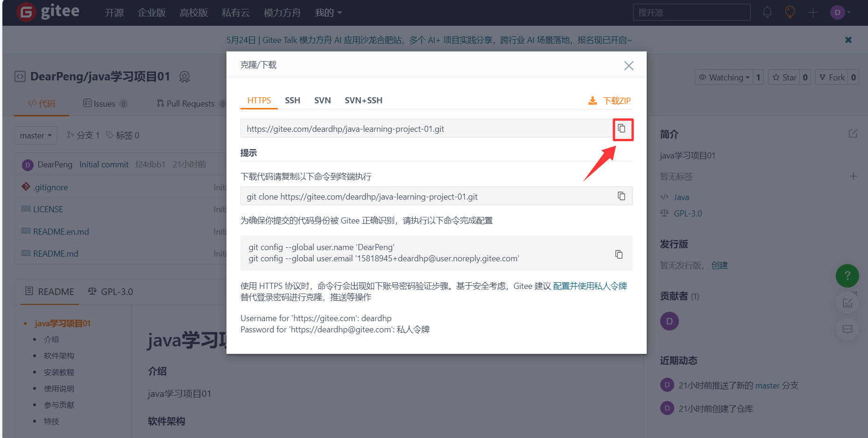Click 创建 to create a release

coord(720,266)
